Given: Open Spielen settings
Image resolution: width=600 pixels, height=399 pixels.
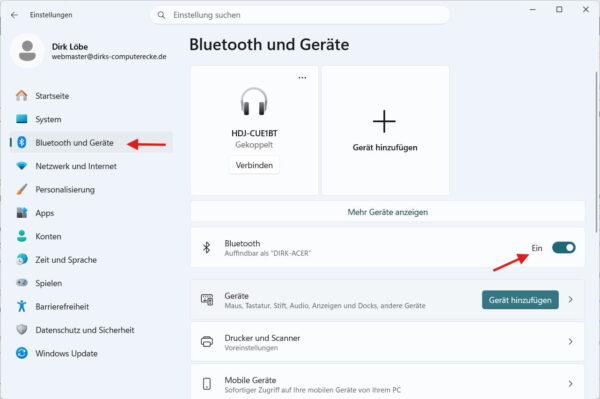Looking at the screenshot, I should pos(91,283).
